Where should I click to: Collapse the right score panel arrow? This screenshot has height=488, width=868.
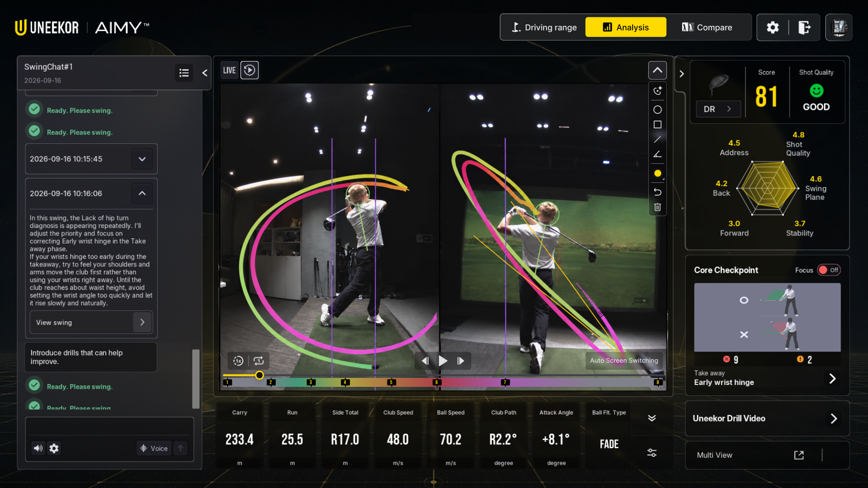682,74
